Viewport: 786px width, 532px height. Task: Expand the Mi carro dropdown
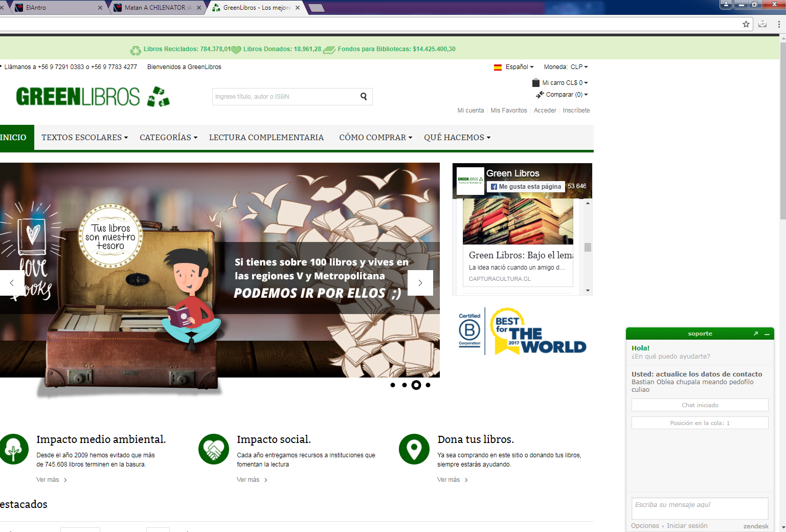click(565, 83)
